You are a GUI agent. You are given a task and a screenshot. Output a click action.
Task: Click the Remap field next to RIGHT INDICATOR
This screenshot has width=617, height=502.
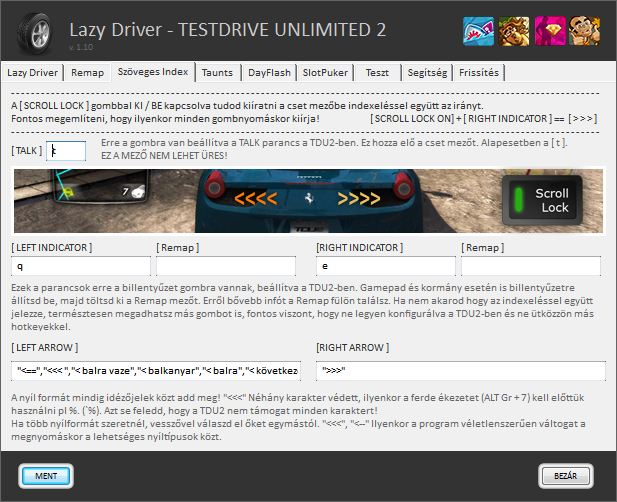(531, 266)
